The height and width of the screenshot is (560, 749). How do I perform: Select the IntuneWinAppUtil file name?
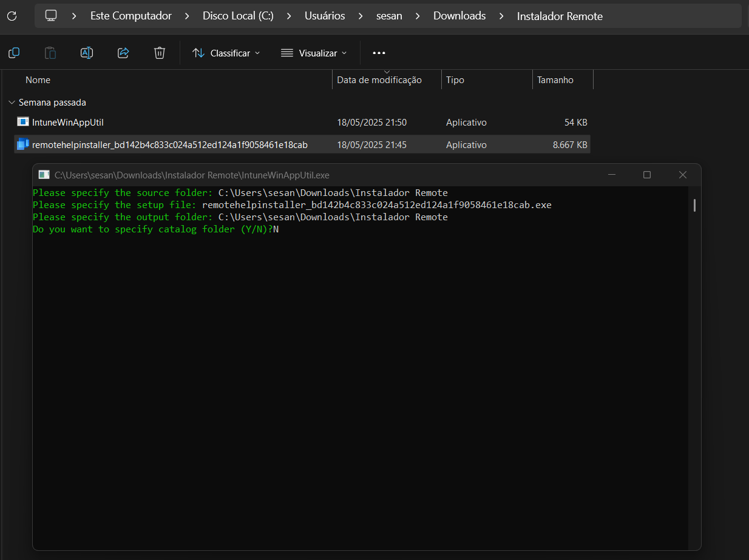(x=68, y=123)
